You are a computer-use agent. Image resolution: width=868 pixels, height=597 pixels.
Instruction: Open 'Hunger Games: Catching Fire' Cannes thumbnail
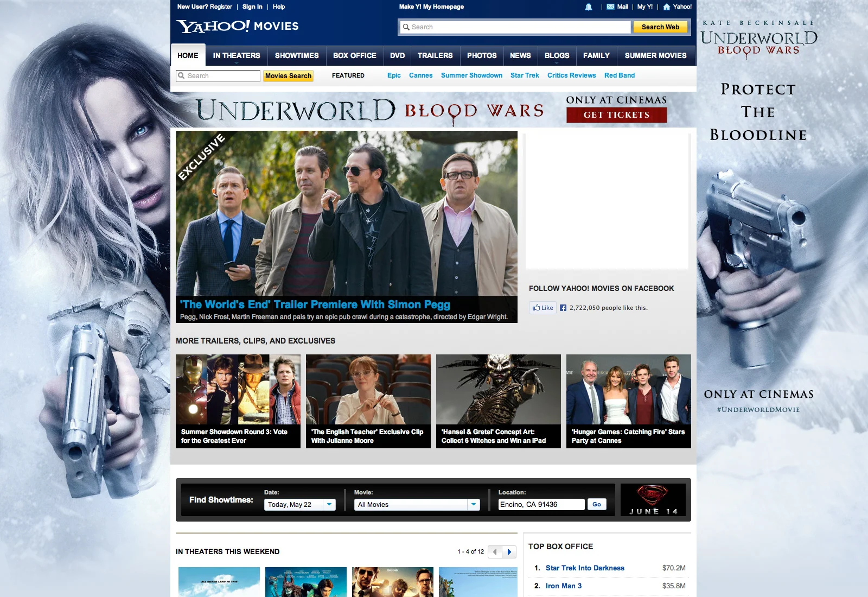[629, 401]
